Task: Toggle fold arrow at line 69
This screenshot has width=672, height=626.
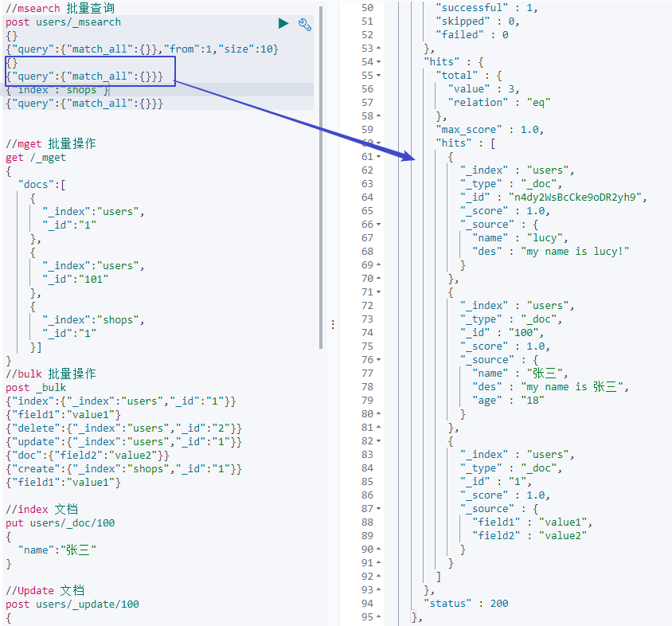Action: (378, 265)
